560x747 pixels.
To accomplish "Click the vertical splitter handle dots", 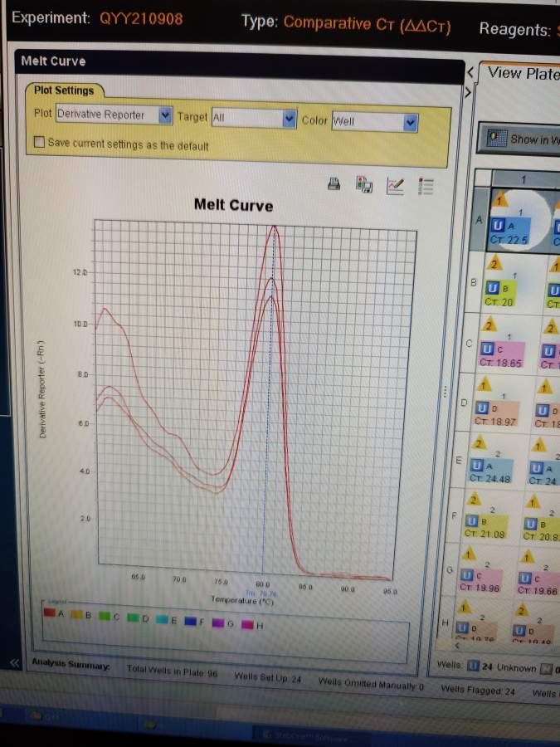I will pos(446,391).
